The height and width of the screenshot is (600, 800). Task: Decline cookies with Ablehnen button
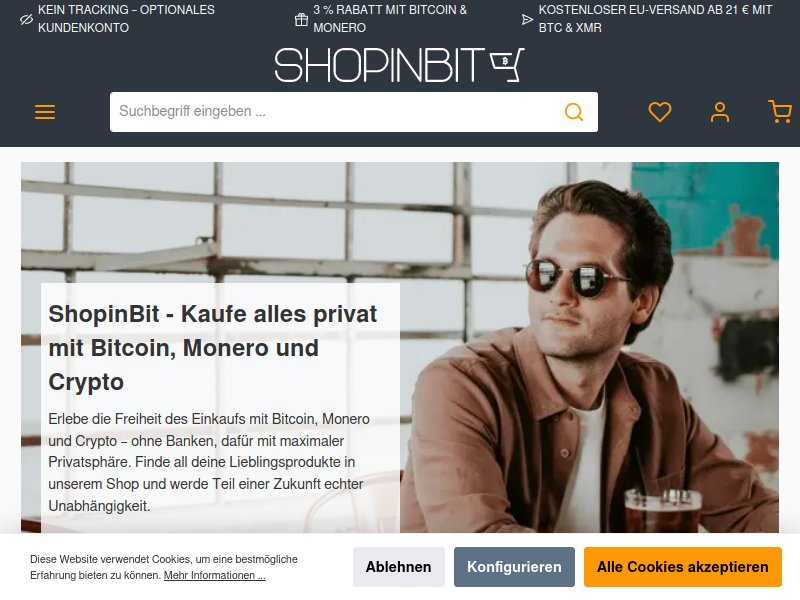pos(398,567)
